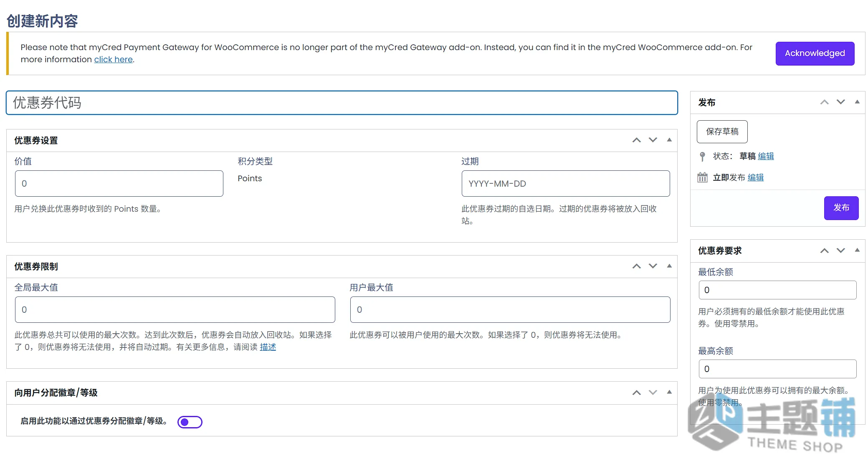Click the status pin icon

pos(702,157)
